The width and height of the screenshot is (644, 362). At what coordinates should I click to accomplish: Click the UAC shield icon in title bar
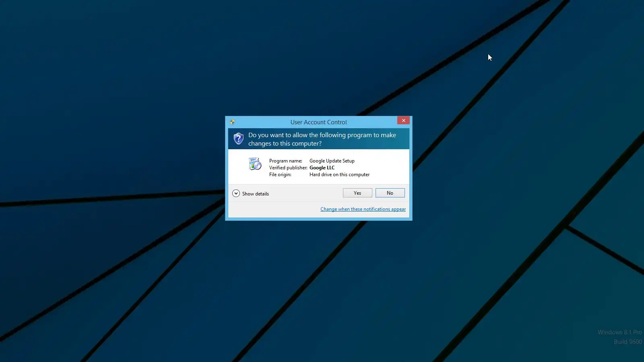coord(232,122)
